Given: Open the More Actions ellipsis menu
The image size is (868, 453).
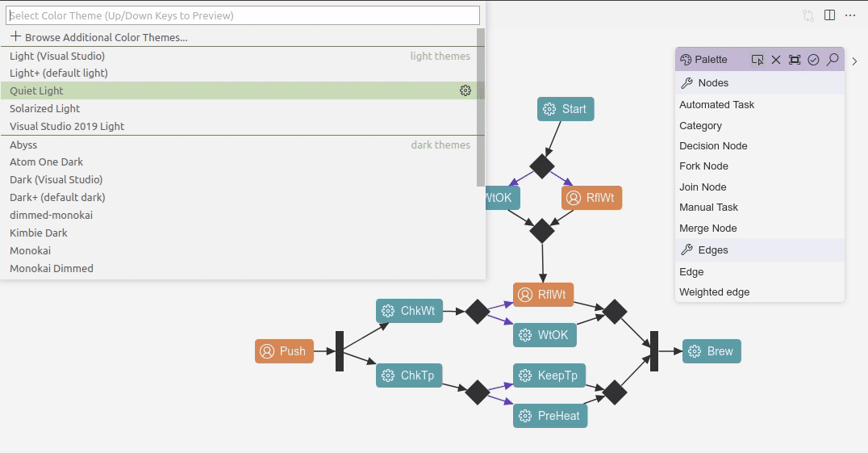Looking at the screenshot, I should coord(849,15).
